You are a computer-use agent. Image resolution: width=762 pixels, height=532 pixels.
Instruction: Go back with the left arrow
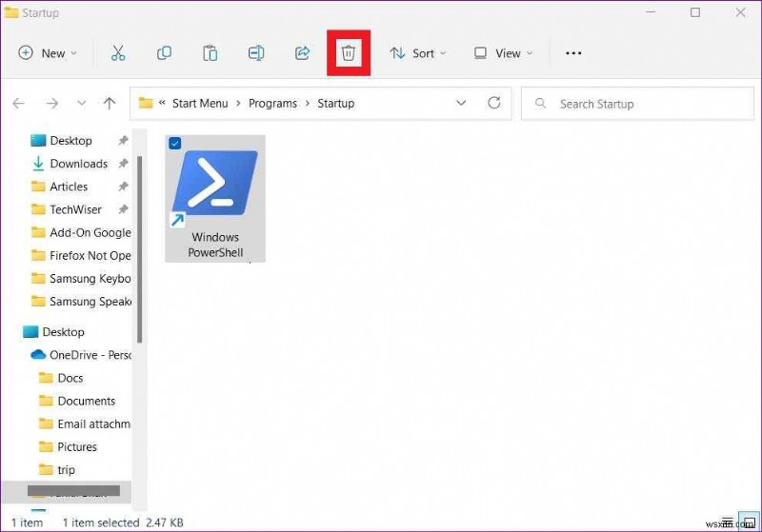[19, 104]
